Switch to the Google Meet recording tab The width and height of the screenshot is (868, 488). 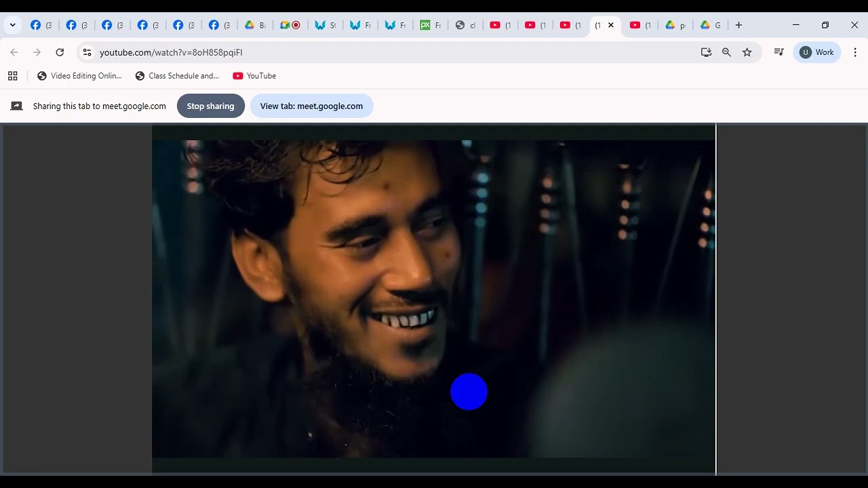click(x=290, y=25)
